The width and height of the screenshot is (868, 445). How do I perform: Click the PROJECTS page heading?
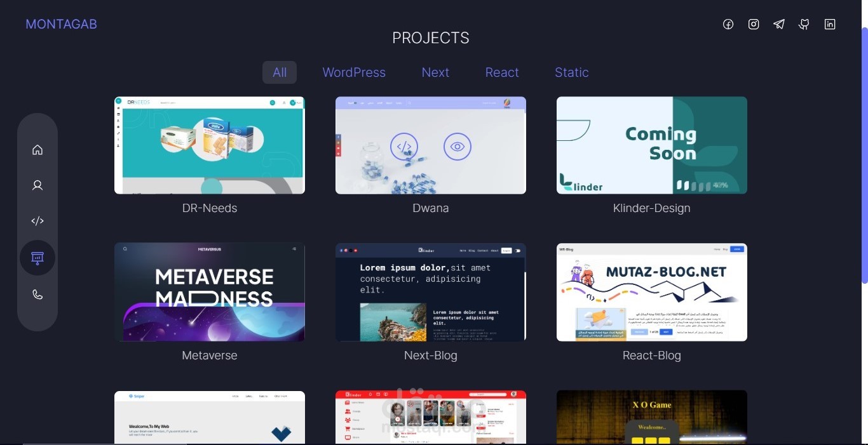pos(431,38)
